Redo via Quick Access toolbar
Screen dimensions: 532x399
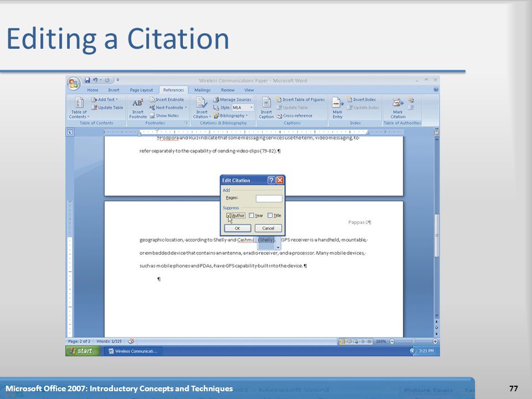click(x=107, y=80)
